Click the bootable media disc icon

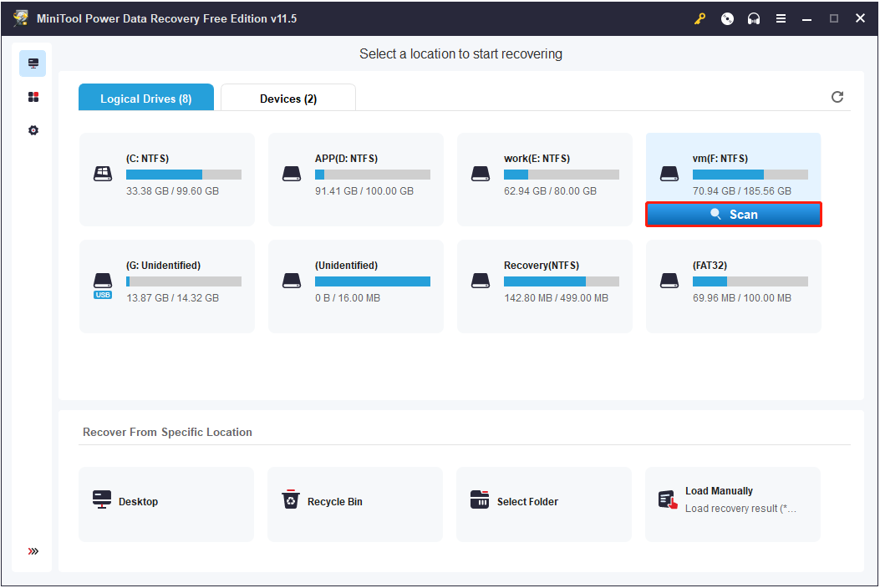point(727,18)
